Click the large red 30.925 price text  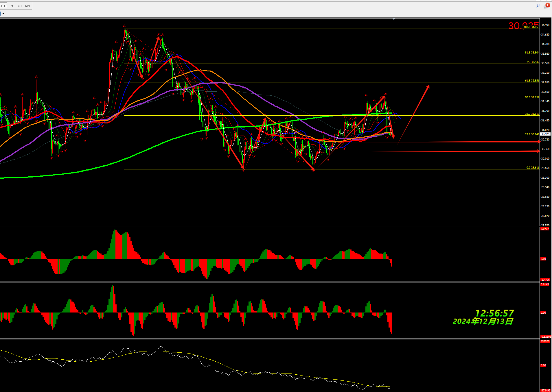(x=523, y=25)
